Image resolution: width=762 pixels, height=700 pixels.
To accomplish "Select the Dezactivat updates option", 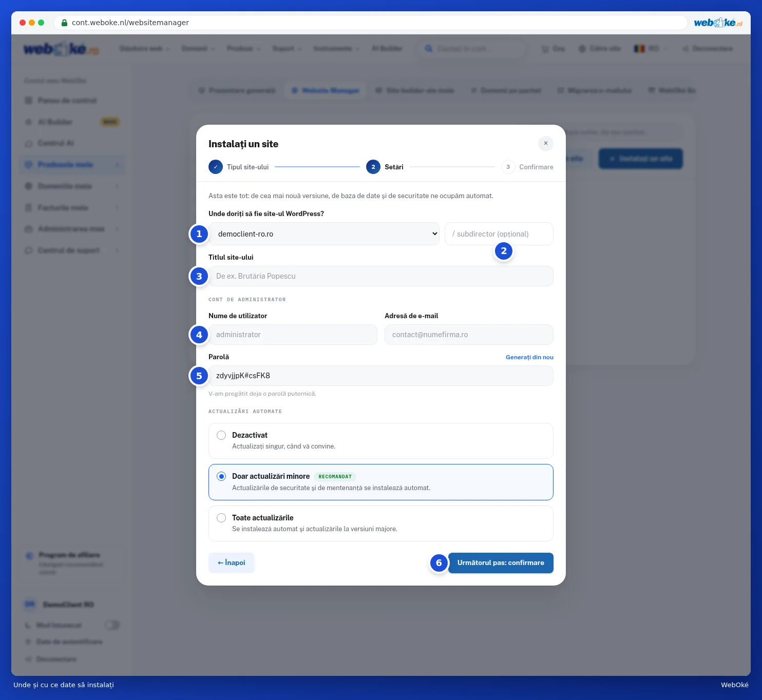I will (381, 441).
